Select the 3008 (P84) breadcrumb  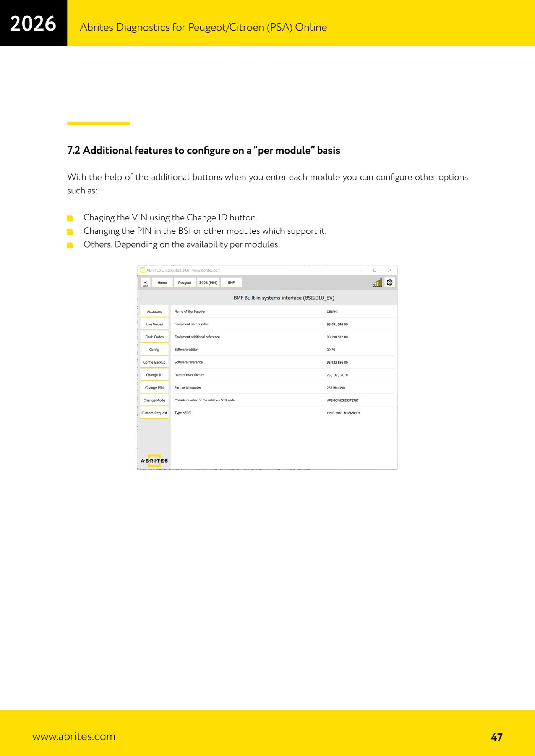[x=208, y=283]
